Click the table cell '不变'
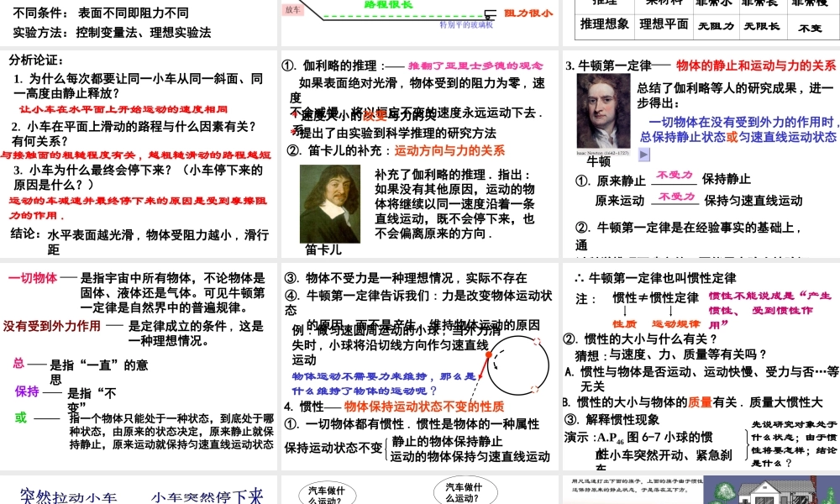Image resolution: width=840 pixels, height=504 pixels. point(810,28)
